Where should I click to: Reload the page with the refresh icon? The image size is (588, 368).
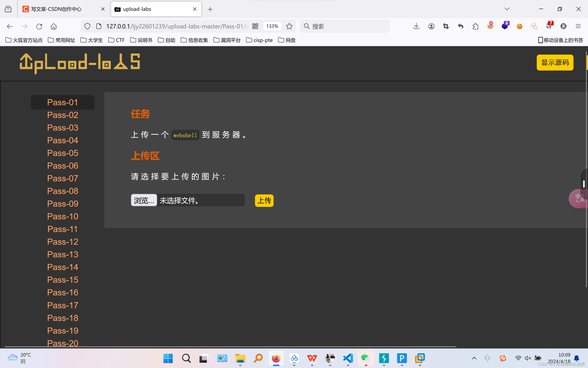[x=39, y=26]
